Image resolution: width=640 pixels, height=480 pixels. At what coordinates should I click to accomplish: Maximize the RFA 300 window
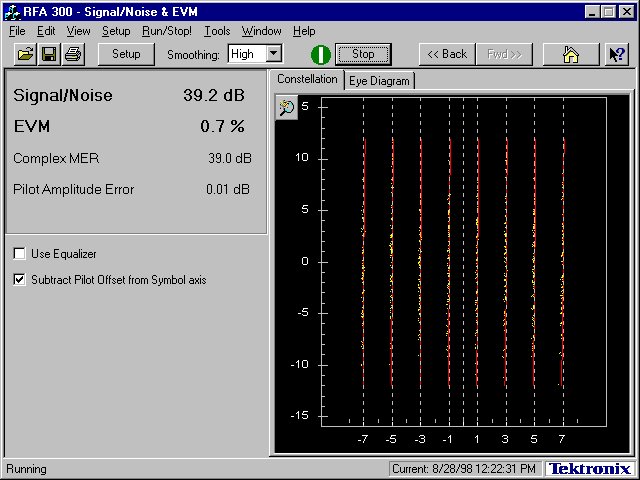click(608, 12)
